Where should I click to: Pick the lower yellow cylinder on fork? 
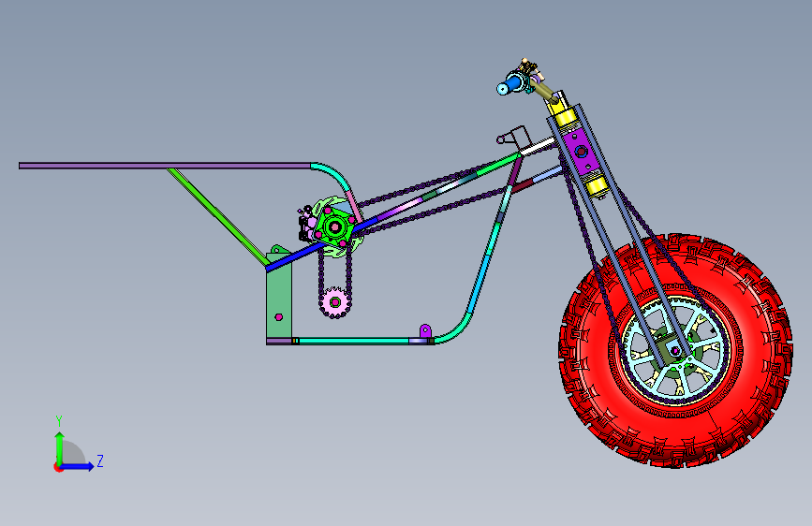tap(596, 186)
